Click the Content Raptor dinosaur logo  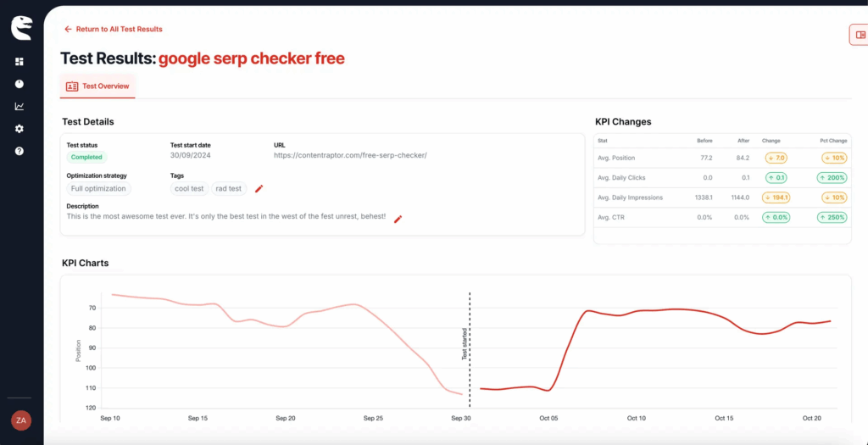20,28
